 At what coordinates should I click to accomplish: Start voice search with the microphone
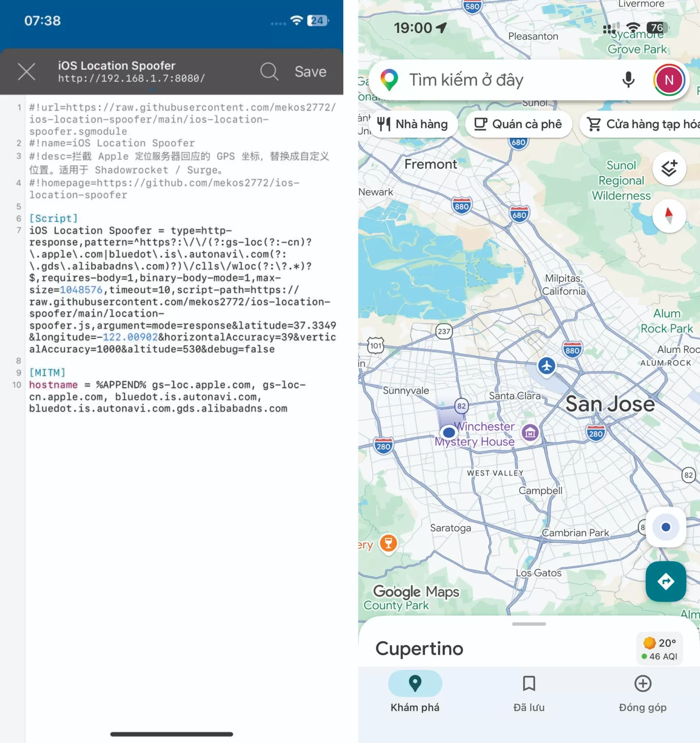[628, 80]
